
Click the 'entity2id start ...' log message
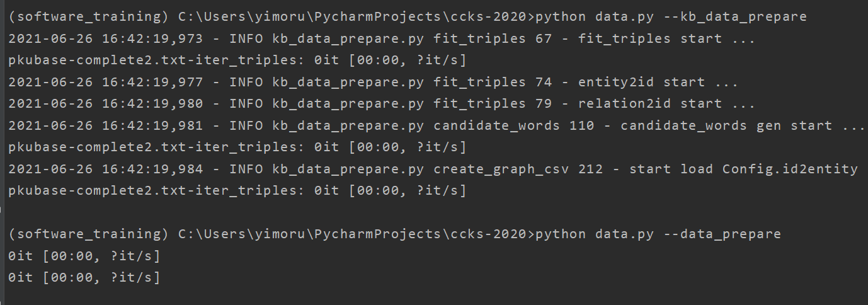point(658,82)
